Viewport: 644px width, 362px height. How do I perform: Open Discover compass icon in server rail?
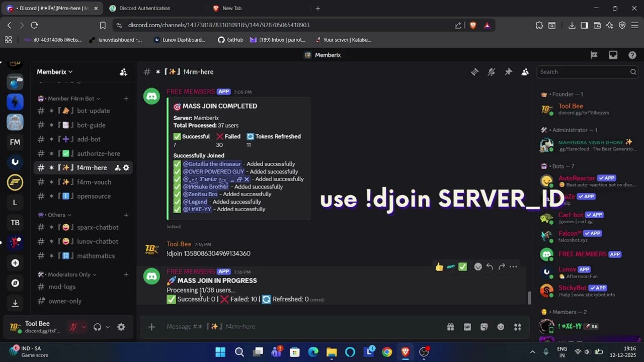pyautogui.click(x=15, y=283)
